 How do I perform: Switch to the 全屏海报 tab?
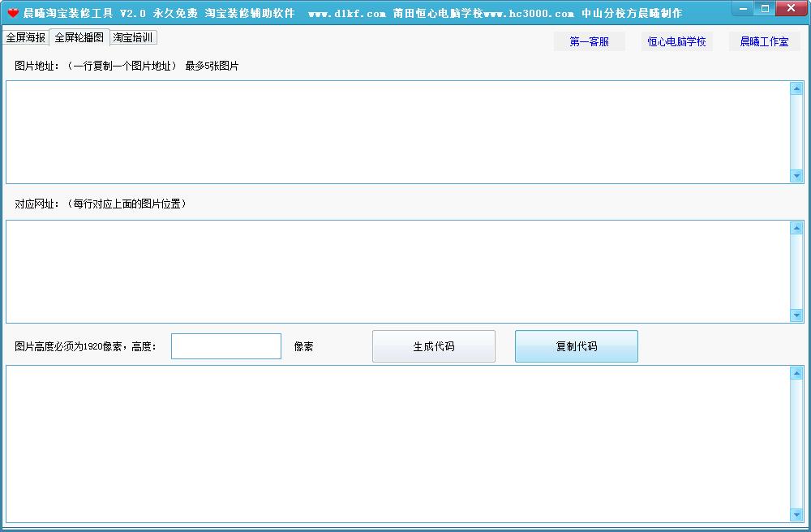tap(25, 37)
